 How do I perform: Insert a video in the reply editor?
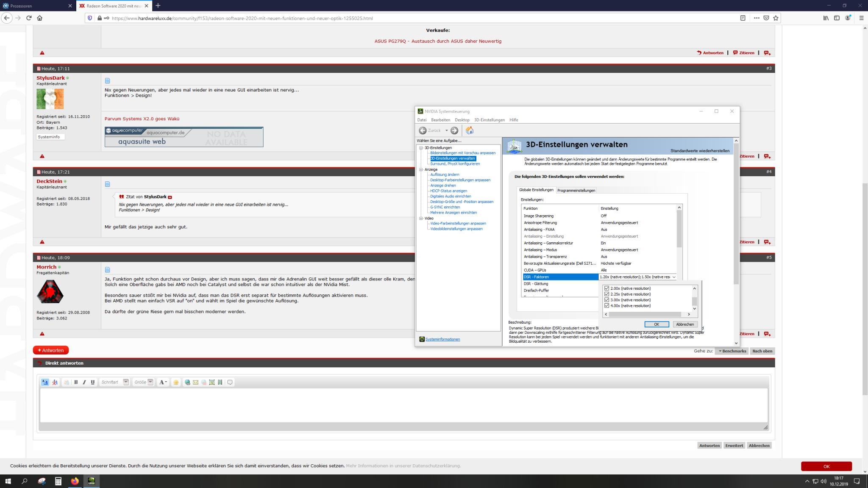pyautogui.click(x=220, y=382)
